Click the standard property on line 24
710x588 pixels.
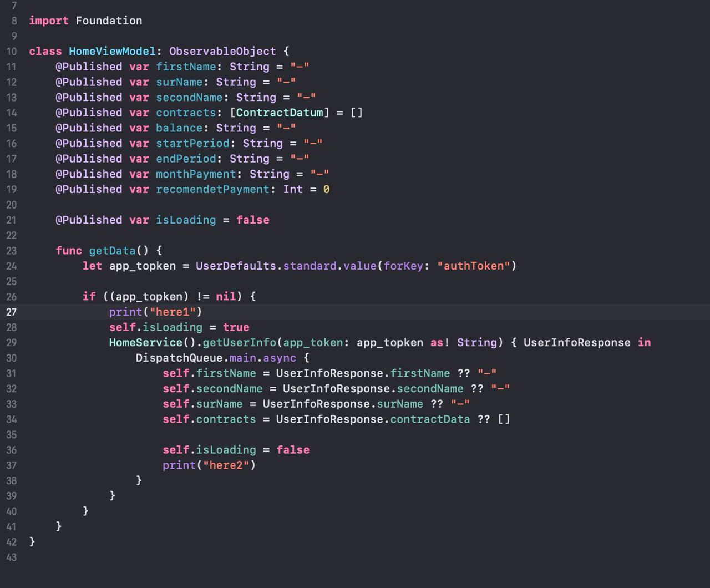(310, 266)
